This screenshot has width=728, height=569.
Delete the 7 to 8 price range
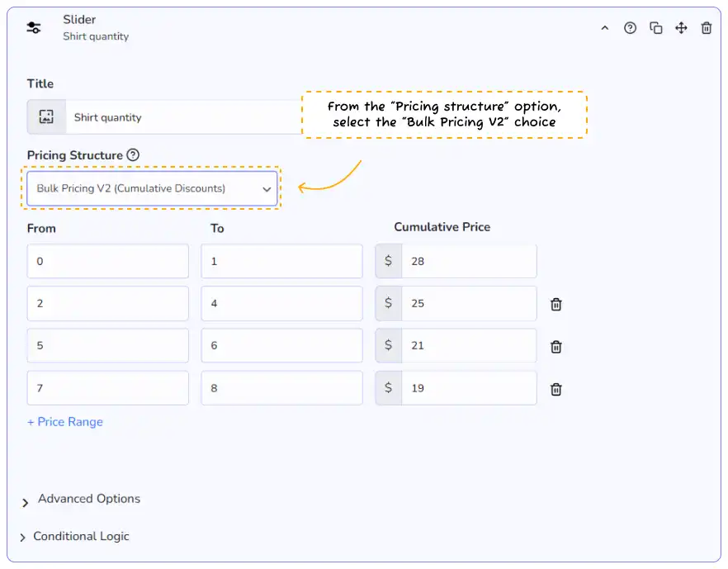pos(556,389)
